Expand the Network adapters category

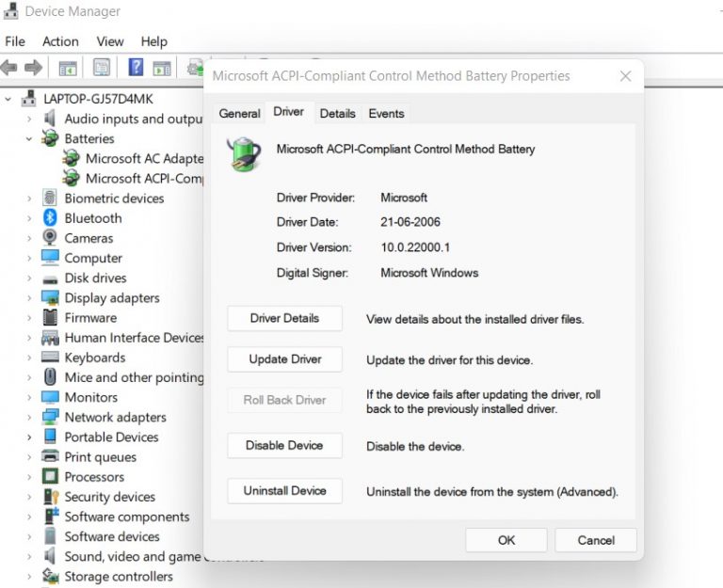pos(29,418)
